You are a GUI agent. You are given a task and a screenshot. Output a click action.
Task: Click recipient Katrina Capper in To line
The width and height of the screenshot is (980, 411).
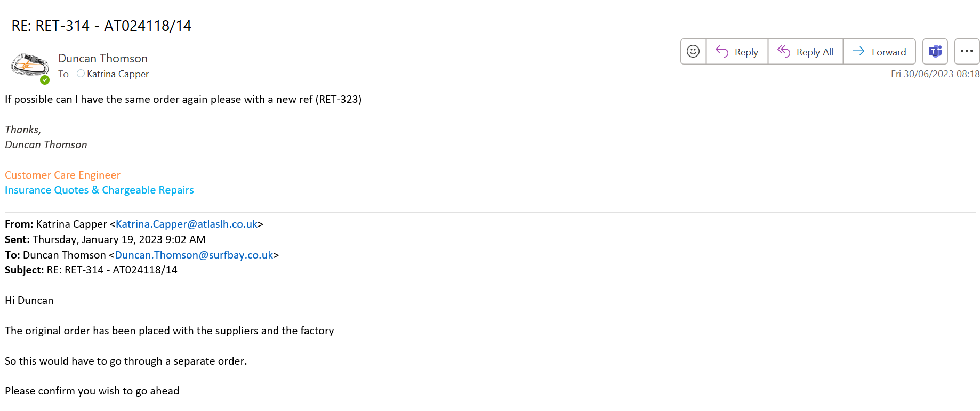[118, 74]
